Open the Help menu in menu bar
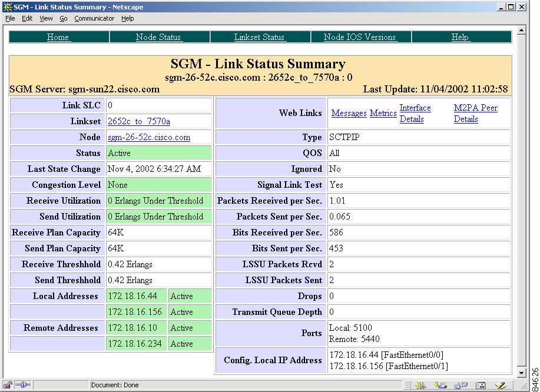The image size is (540, 392). pos(127,18)
